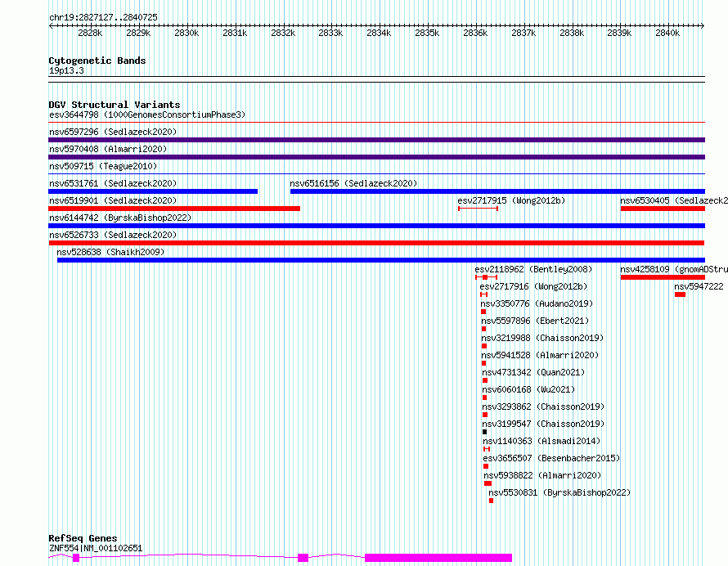
Task: Click the chr19:2827127..2840725 coordinate label
Action: pos(103,18)
